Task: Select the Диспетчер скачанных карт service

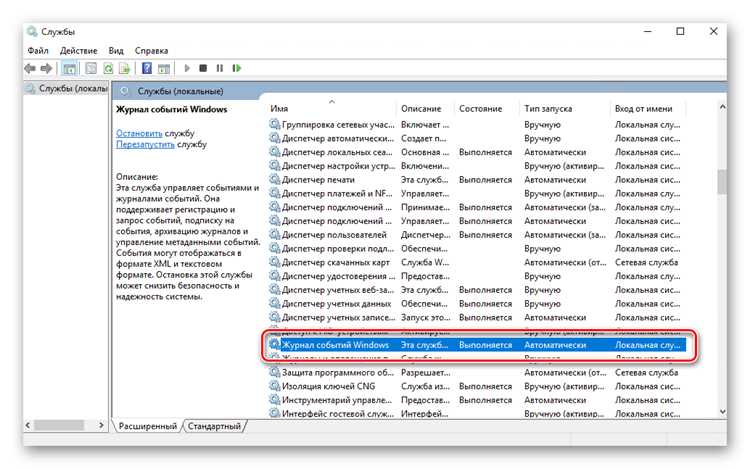Action: pos(477,262)
